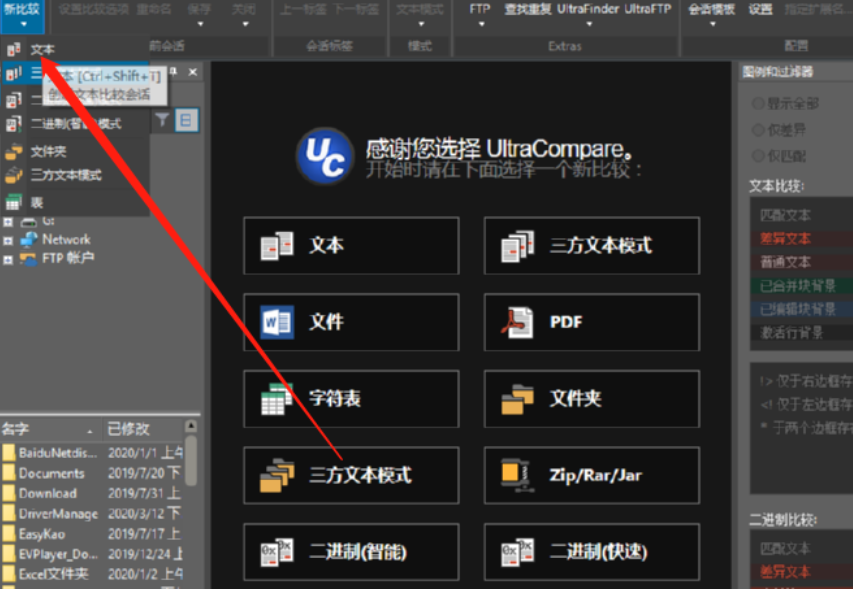This screenshot has width=853, height=589.
Task: Select the 仅匹配 radio button
Action: pyautogui.click(x=757, y=156)
